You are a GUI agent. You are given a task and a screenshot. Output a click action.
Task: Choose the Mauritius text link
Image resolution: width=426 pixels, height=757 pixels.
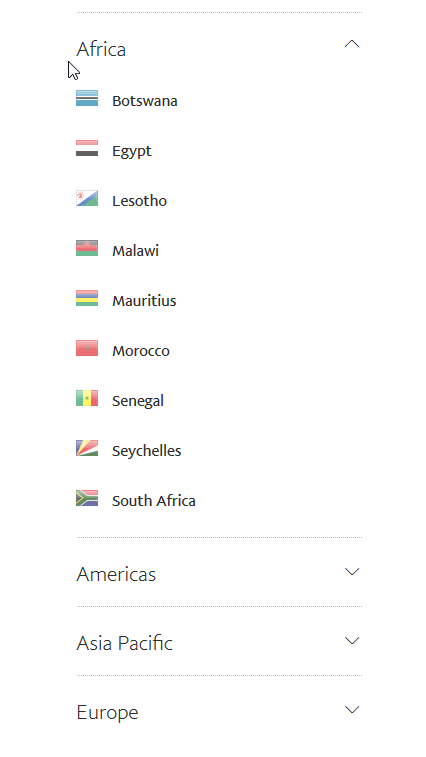point(144,301)
